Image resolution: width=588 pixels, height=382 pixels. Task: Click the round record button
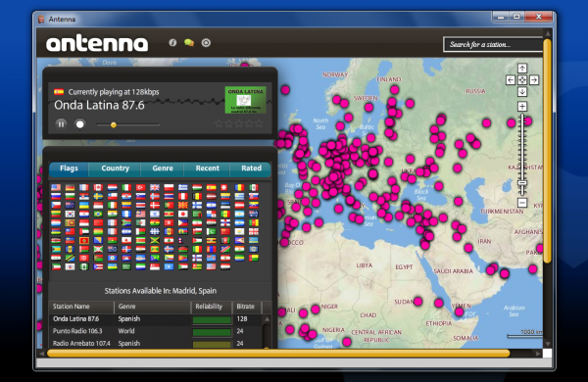(x=80, y=124)
